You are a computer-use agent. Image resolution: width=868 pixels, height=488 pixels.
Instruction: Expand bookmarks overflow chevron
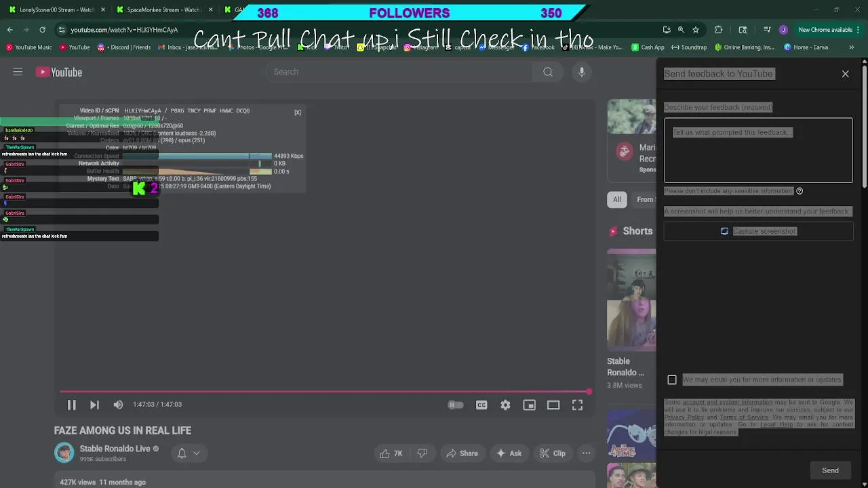[852, 47]
